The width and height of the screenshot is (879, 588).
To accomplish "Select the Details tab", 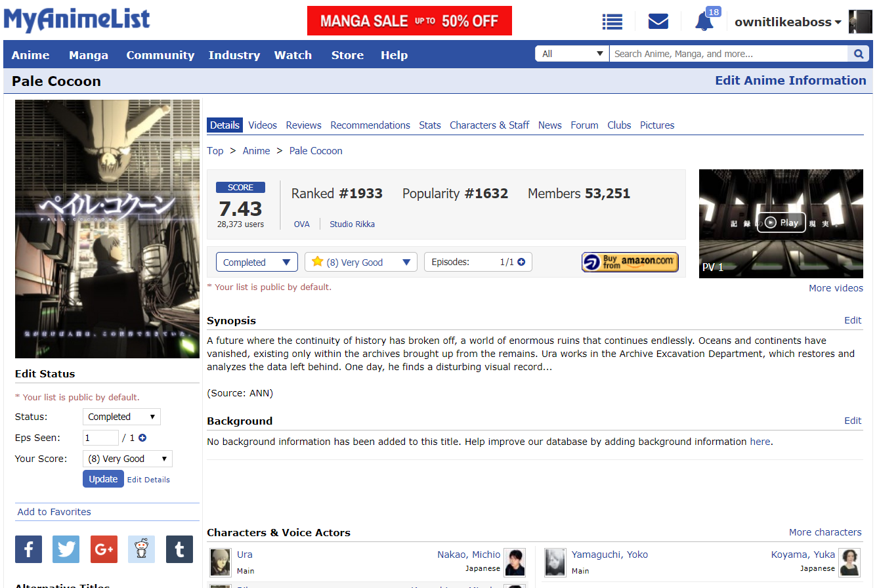I will 225,125.
